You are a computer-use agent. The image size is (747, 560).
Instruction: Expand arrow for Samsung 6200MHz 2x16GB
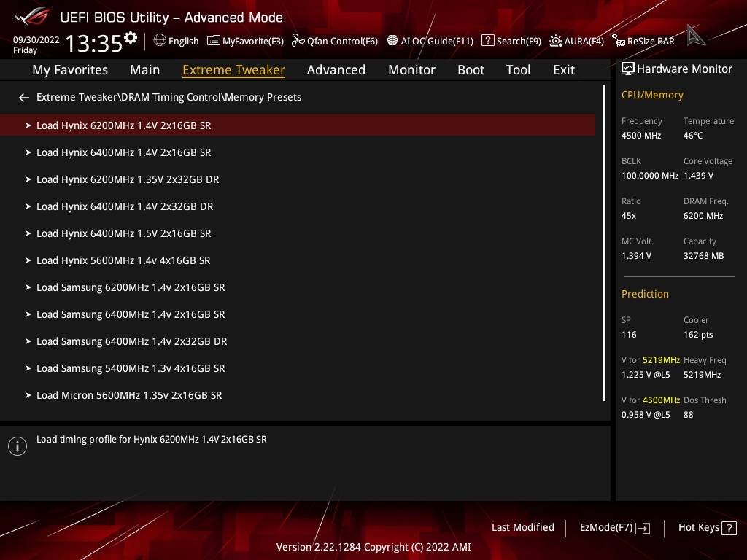pyautogui.click(x=28, y=287)
